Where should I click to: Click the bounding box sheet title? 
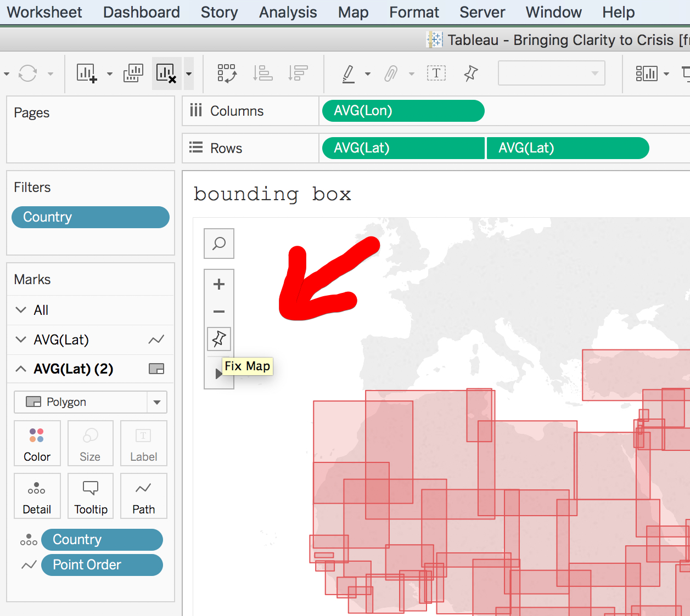272,194
